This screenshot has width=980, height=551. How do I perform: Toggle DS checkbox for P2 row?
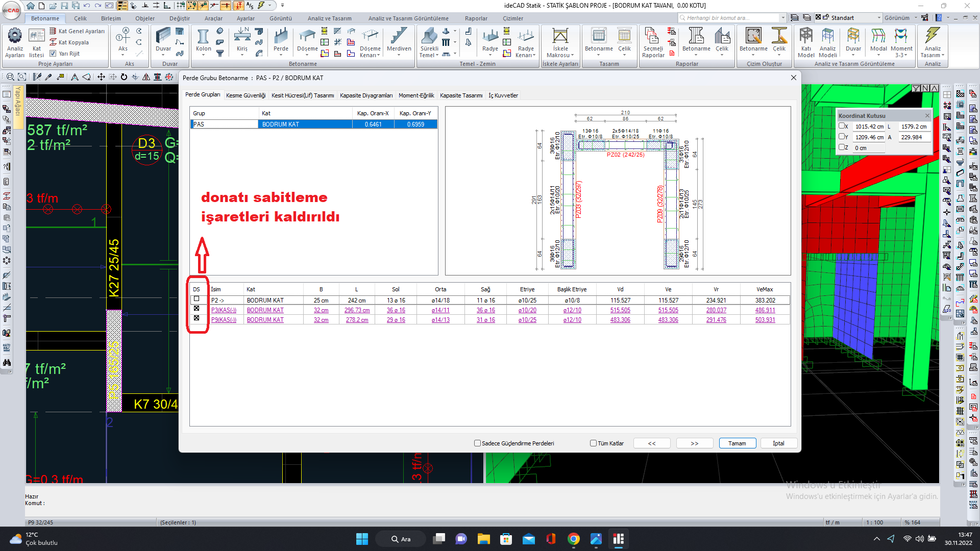[x=197, y=299]
